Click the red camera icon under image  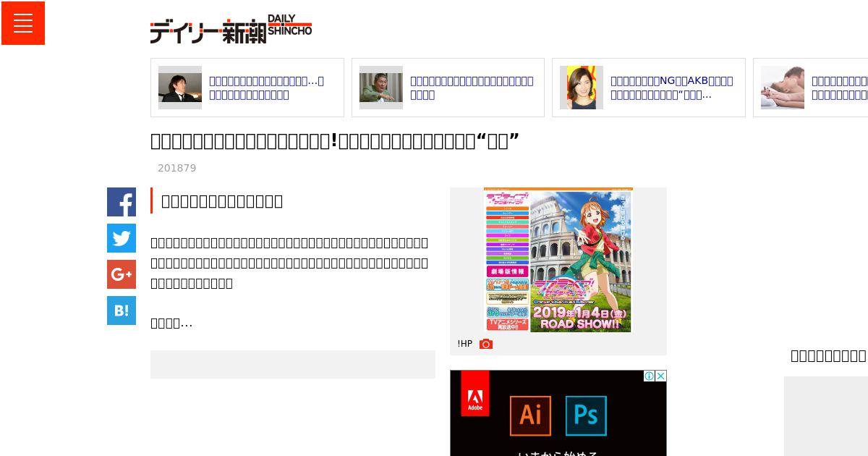click(486, 344)
